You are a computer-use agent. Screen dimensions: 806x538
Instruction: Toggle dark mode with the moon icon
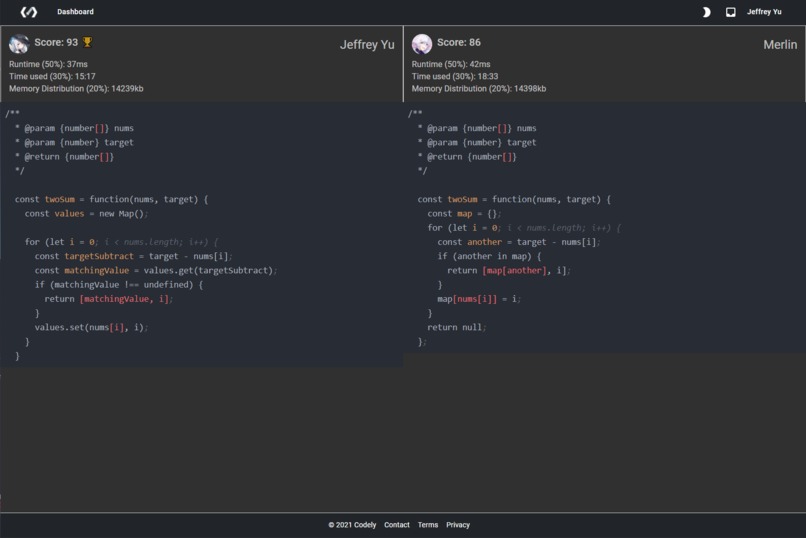706,12
